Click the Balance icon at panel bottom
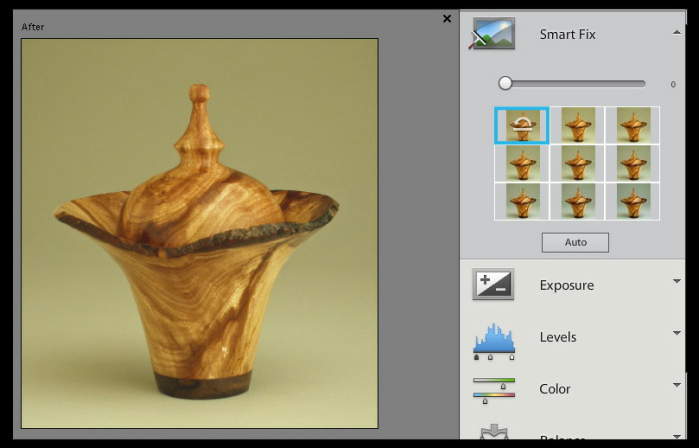 point(494,432)
